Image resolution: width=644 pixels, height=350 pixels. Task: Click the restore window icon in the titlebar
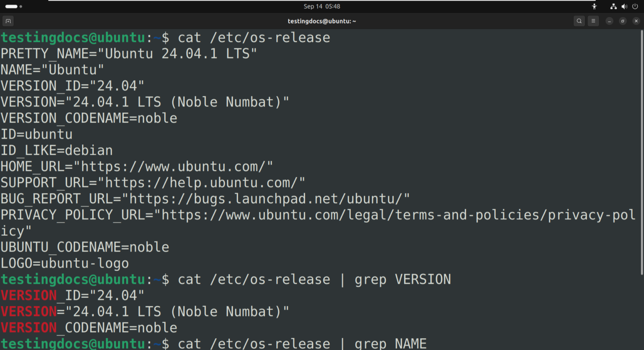click(x=623, y=21)
